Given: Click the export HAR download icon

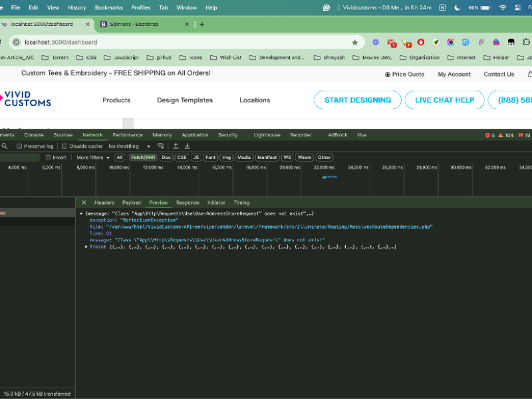Looking at the screenshot, I should tap(188, 146).
